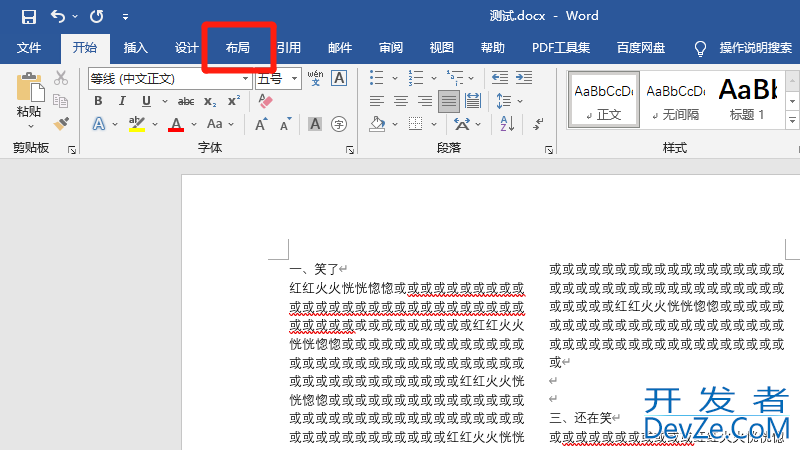Decrease paragraph indent
The image size is (800, 450).
(x=499, y=78)
